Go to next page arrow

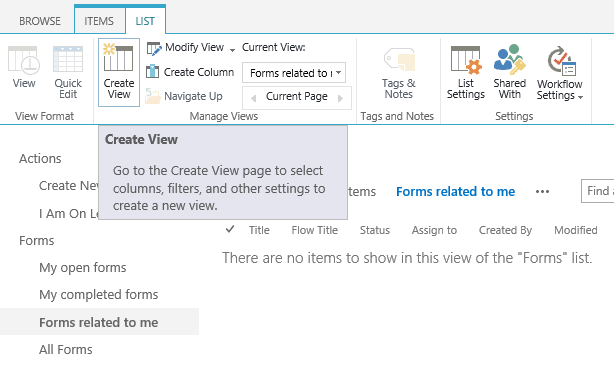[340, 98]
